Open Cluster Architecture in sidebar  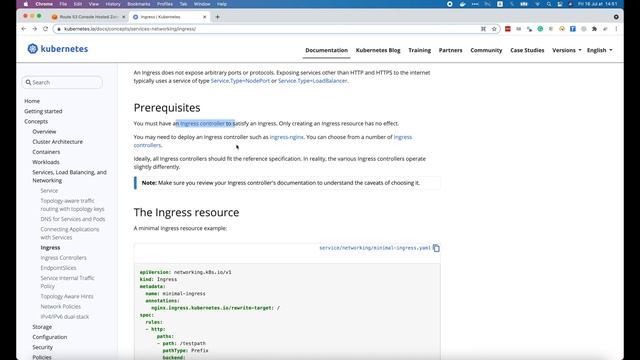[58, 142]
